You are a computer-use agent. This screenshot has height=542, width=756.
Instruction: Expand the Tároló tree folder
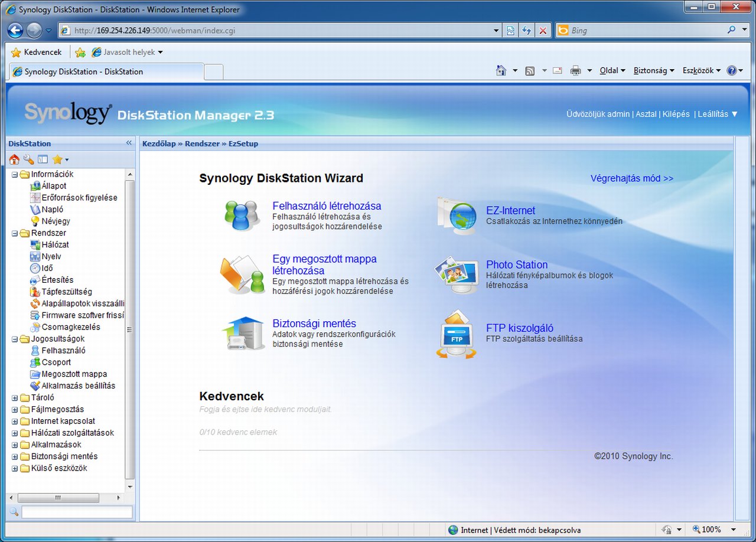[15, 398]
